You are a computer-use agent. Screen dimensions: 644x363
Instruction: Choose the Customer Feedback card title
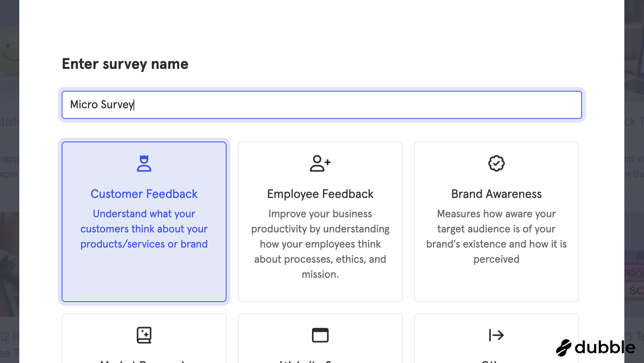pos(144,194)
